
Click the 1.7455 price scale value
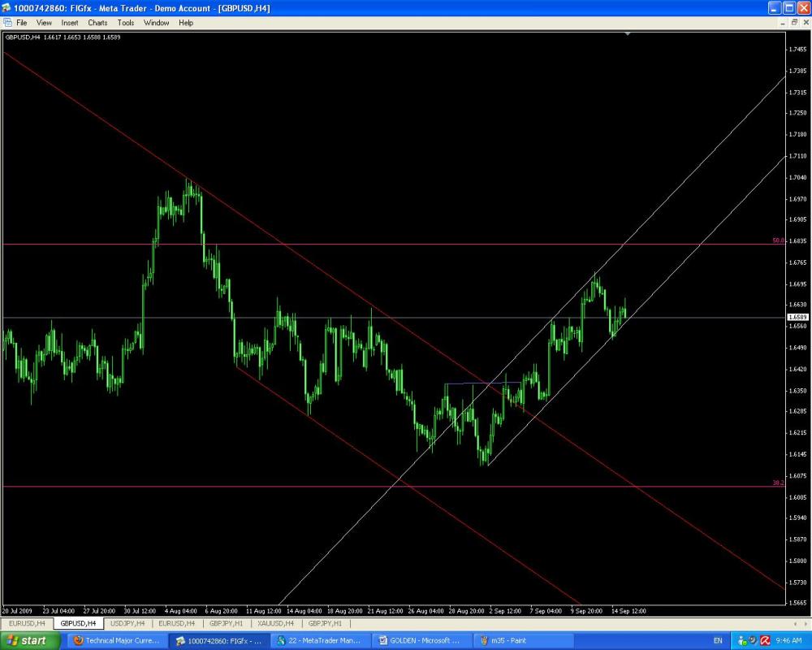coord(797,50)
